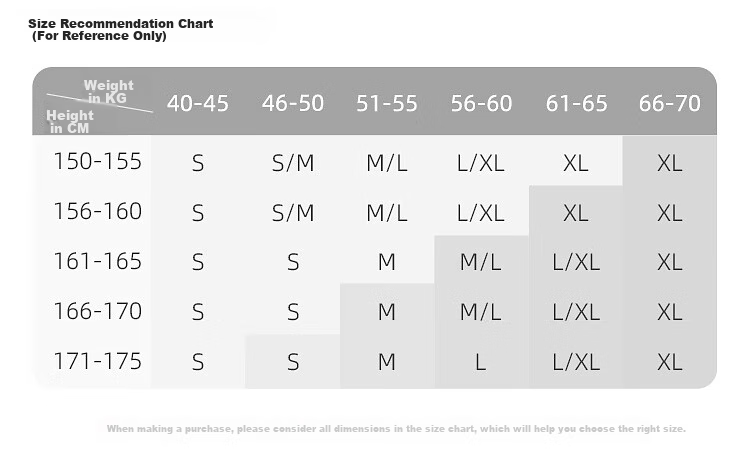Image resolution: width=750 pixels, height=465 pixels.
Task: Click the Height in CM header label
Action: click(70, 122)
